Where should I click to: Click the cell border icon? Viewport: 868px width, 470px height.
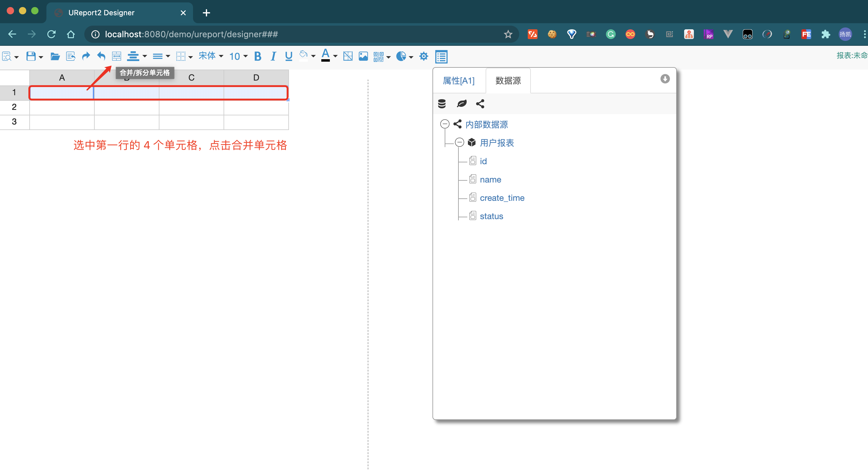pyautogui.click(x=181, y=56)
